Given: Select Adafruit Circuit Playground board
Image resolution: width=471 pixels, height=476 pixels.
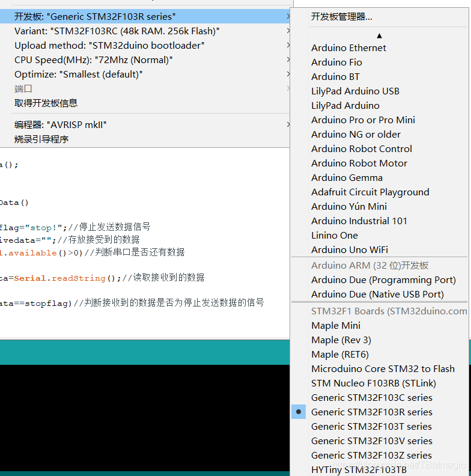Looking at the screenshot, I should [x=379, y=192].
